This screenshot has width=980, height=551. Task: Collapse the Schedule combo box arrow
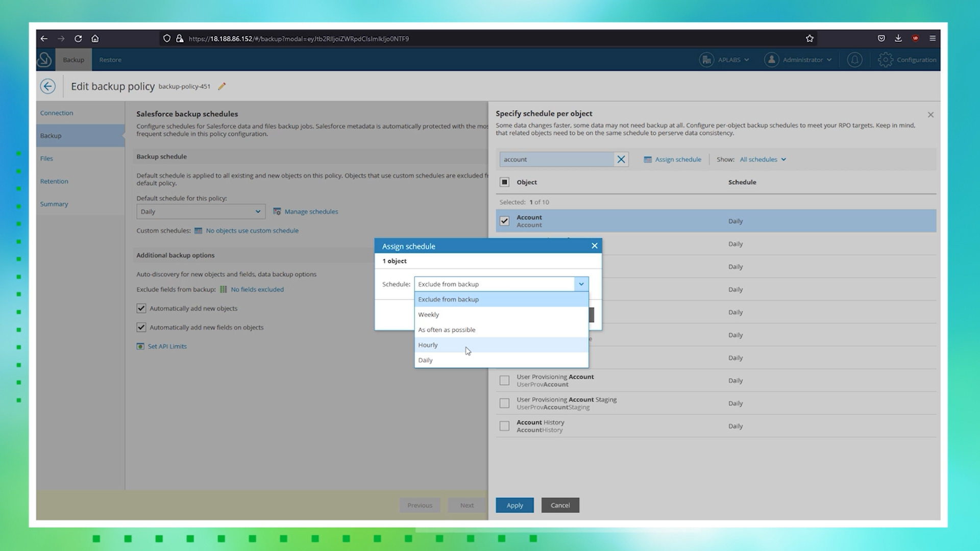tap(581, 284)
